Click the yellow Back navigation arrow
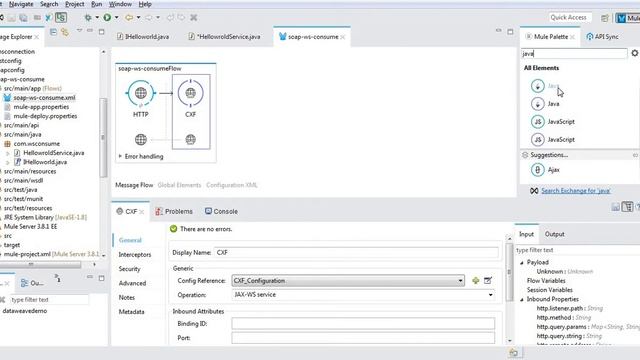 tap(129, 18)
